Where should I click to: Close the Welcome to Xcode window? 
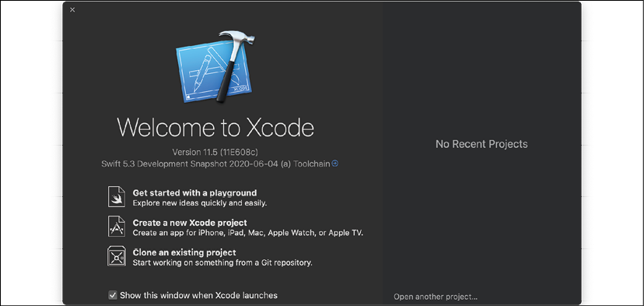pos(72,10)
